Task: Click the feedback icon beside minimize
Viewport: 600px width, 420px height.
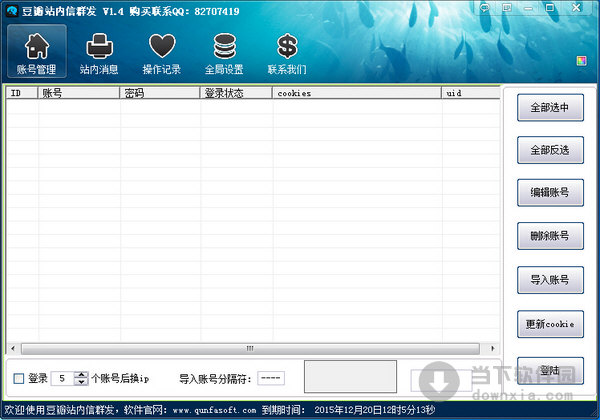Action: point(507,8)
